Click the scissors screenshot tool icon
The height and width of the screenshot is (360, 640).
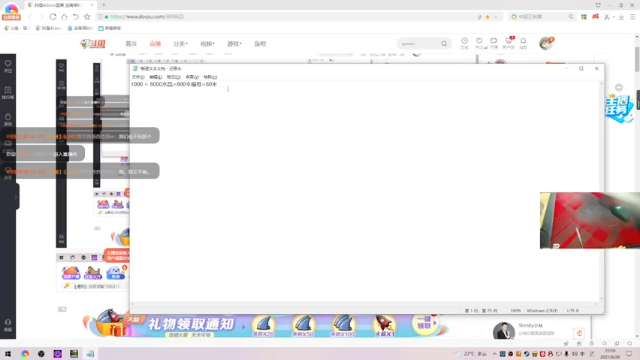607,17
